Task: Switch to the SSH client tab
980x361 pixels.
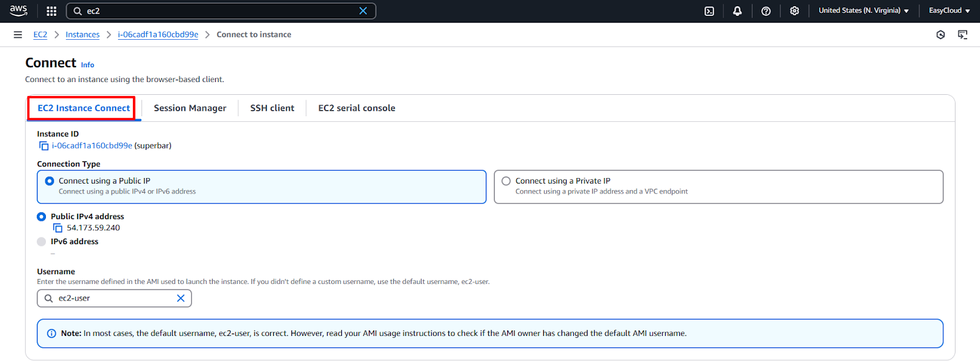Action: [x=272, y=108]
